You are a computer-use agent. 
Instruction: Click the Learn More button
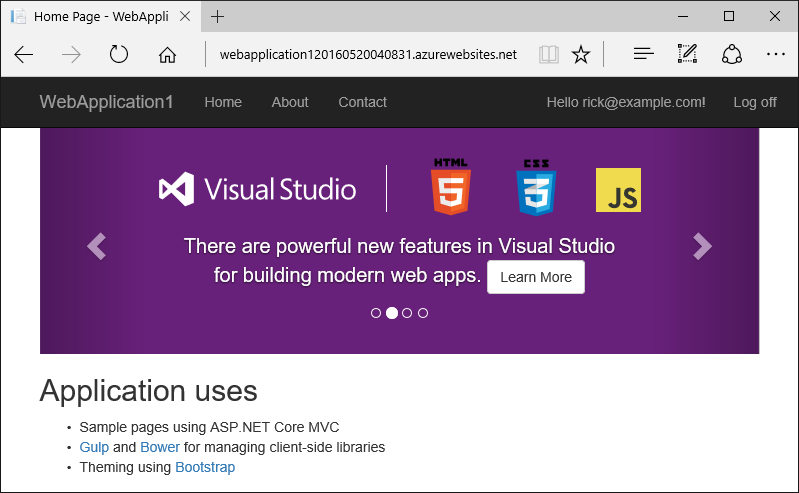[x=536, y=277]
